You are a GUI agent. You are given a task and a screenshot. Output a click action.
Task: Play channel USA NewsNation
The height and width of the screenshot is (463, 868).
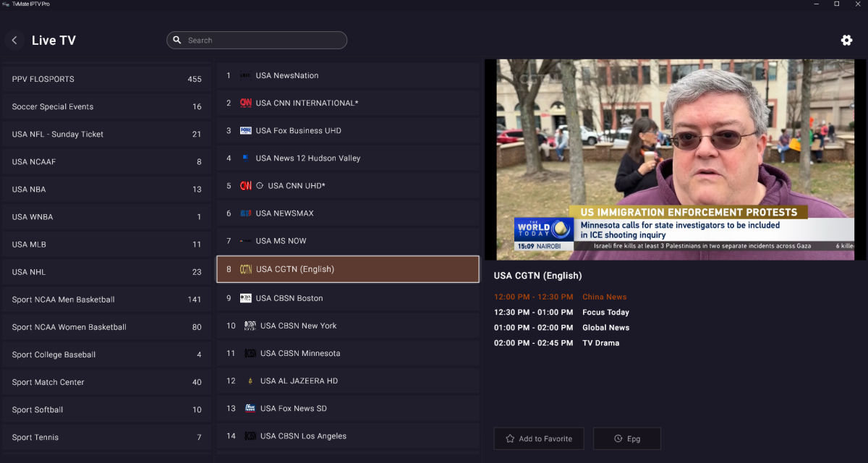point(348,76)
